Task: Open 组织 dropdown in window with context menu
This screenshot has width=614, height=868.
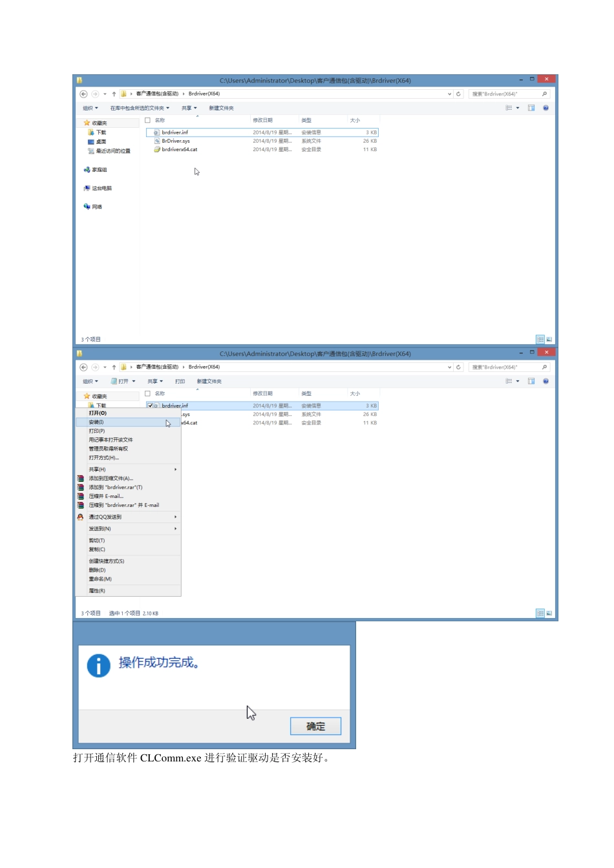Action: [90, 381]
